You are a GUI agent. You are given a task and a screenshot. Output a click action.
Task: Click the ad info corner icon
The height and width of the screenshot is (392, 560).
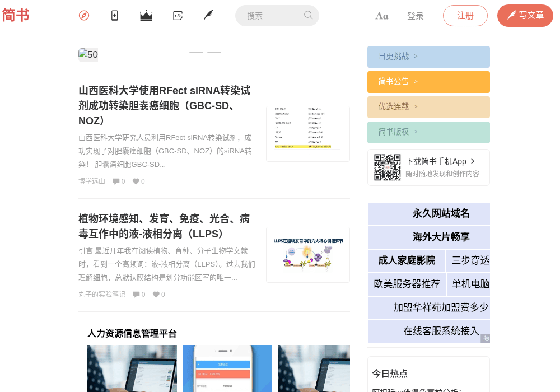pos(486,338)
